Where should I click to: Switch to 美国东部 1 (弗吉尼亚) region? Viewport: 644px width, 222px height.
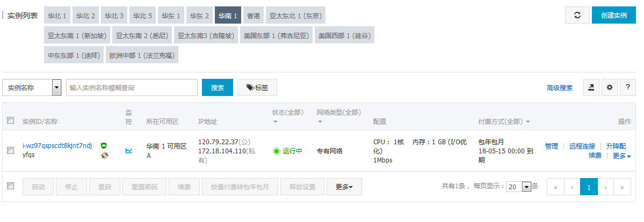tap(277, 35)
